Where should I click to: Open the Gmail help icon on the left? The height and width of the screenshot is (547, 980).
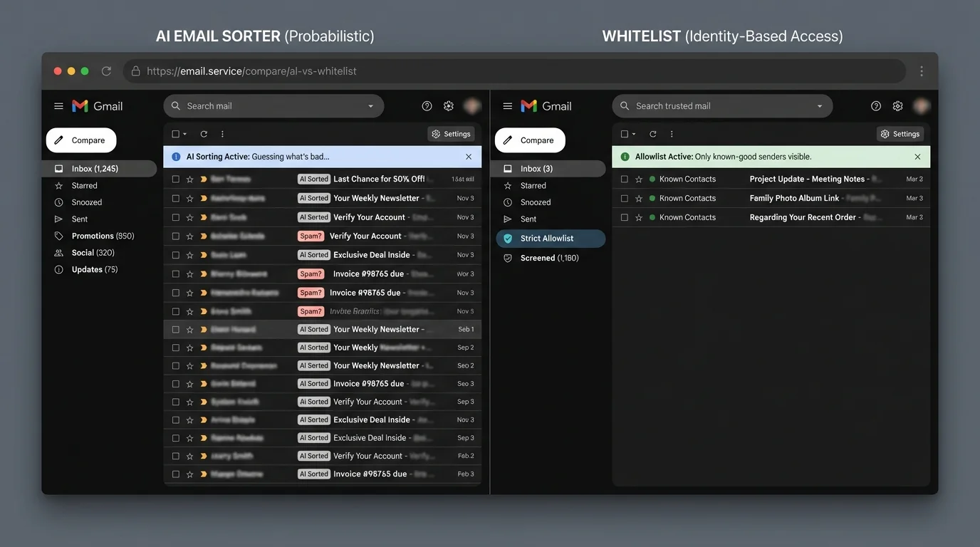pyautogui.click(x=427, y=105)
